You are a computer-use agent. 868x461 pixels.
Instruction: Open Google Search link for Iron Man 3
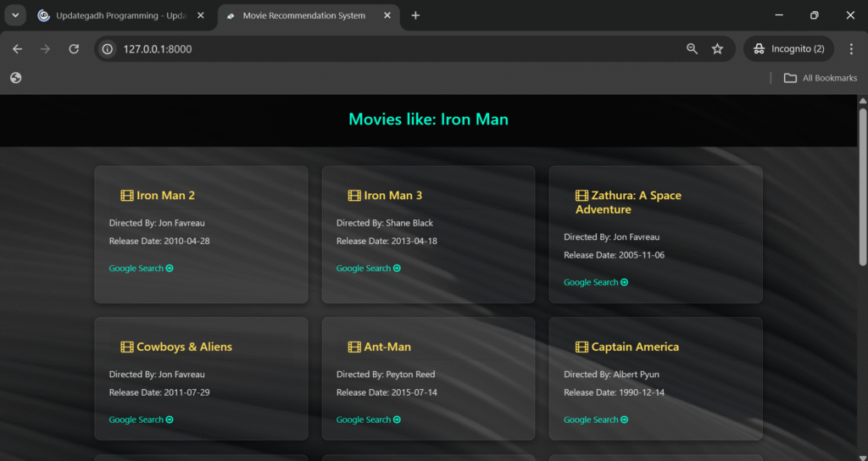(369, 269)
